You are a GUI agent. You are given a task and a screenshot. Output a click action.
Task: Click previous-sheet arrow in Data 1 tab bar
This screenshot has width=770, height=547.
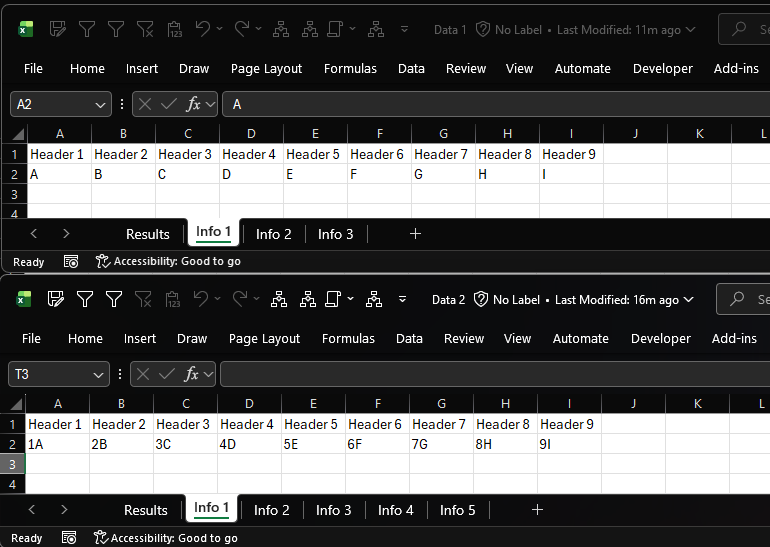pos(33,234)
